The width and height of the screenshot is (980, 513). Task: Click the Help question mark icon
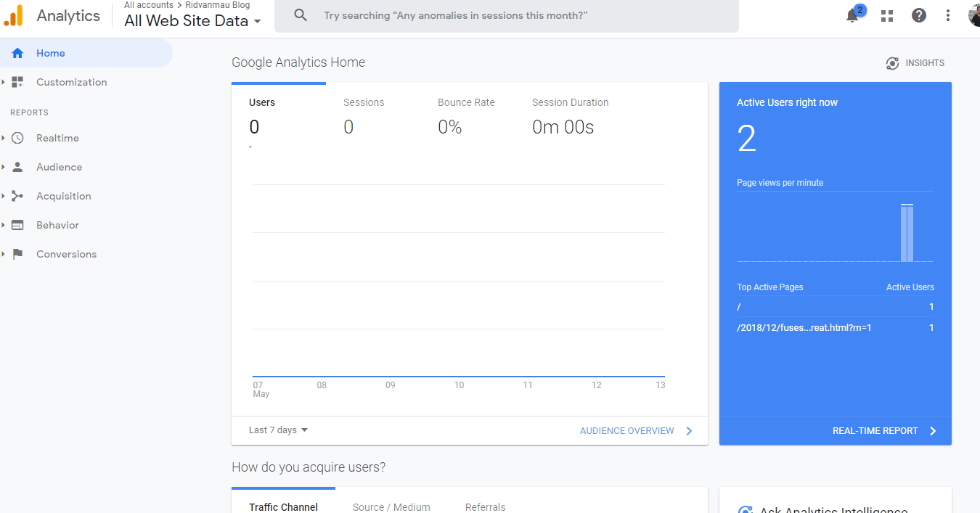tap(919, 15)
